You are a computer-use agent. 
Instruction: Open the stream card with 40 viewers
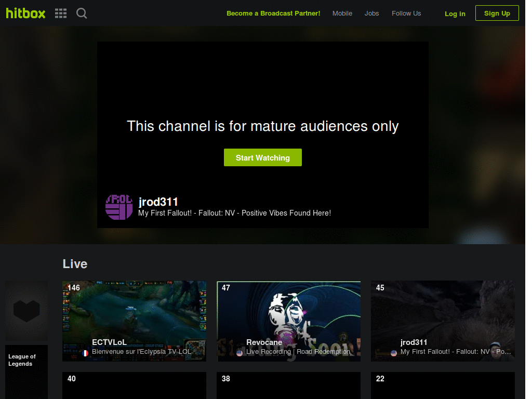(x=134, y=385)
